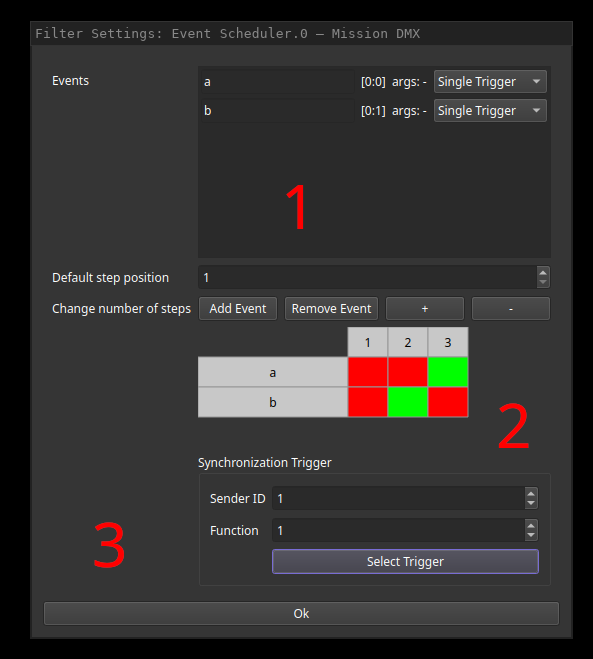593x659 pixels.
Task: Select column header 3 in the step table
Action: point(448,342)
